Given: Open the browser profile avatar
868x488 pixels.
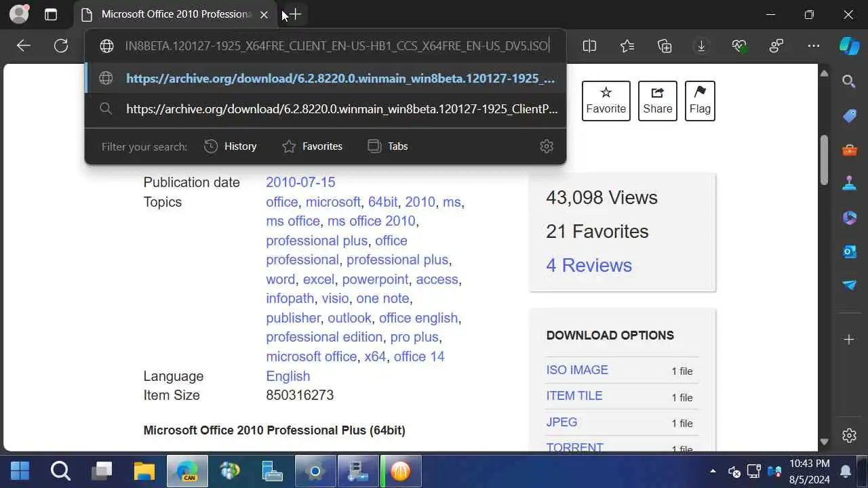Looking at the screenshot, I should coord(20,14).
